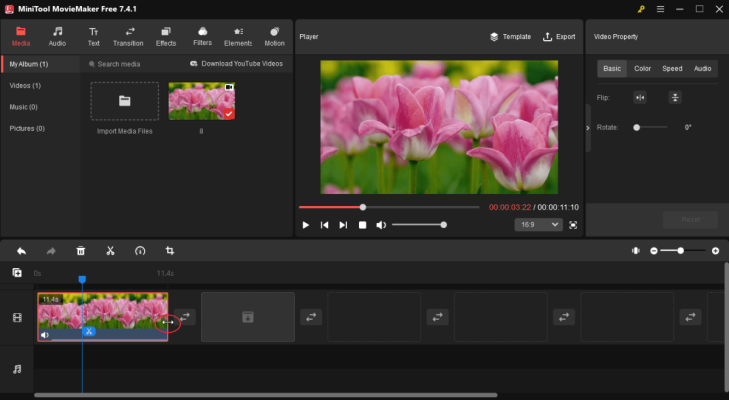Image resolution: width=729 pixels, height=400 pixels.
Task: Adjust the Rotate slider
Action: click(x=637, y=128)
